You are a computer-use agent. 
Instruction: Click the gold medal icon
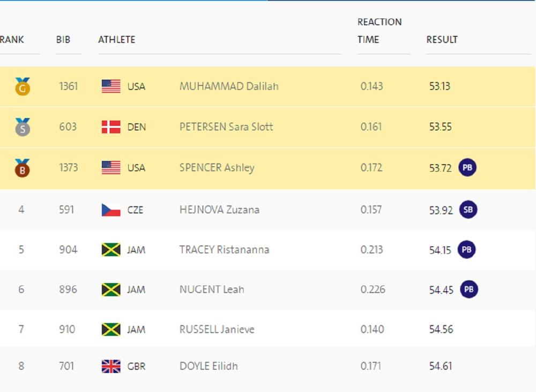coord(23,86)
